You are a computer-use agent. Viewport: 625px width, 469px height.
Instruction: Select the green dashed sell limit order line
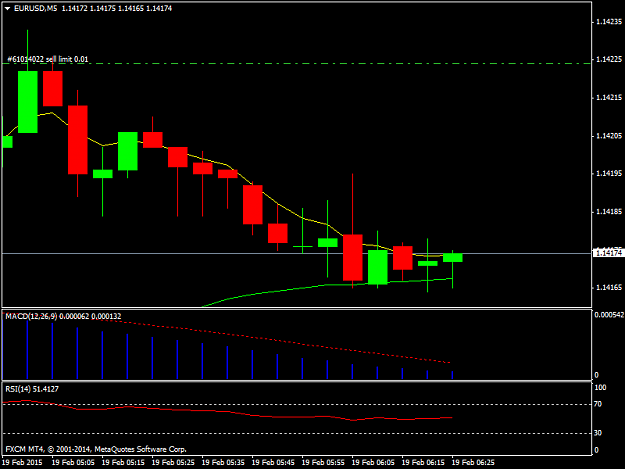coord(297,63)
